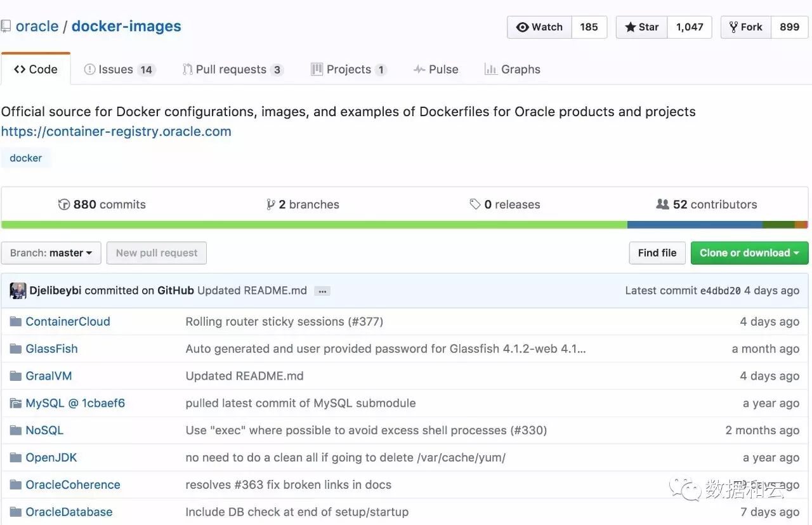Click the Find file button
This screenshot has width=812, height=525.
coord(657,253)
